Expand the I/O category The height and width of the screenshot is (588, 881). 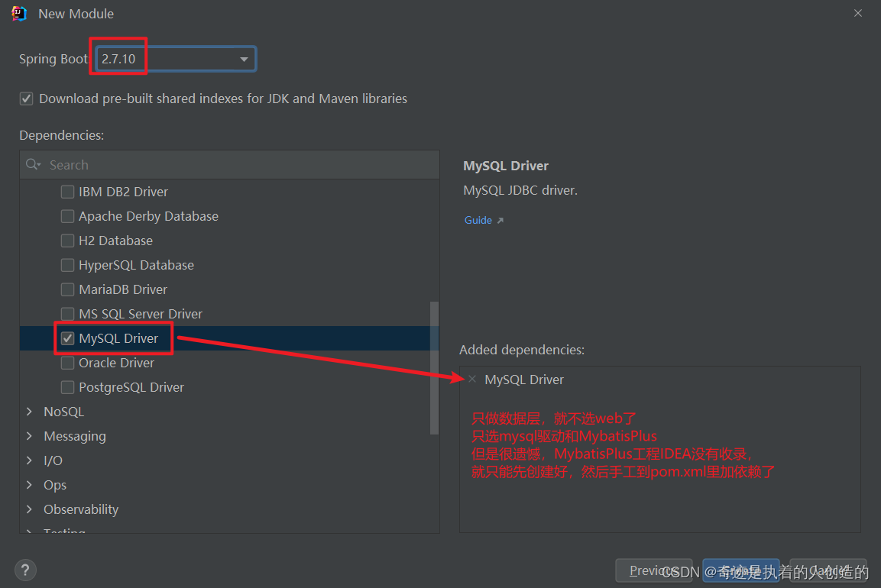[x=29, y=460]
